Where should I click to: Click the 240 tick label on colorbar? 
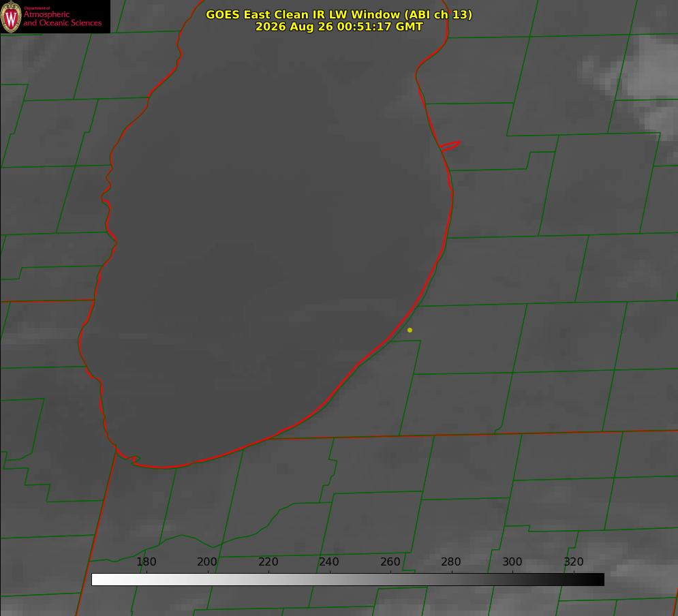point(329,561)
